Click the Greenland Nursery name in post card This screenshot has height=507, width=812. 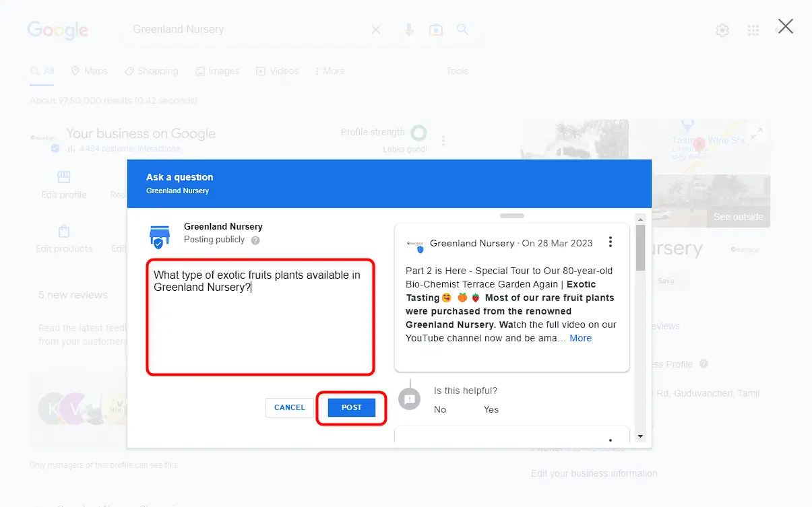click(x=472, y=243)
